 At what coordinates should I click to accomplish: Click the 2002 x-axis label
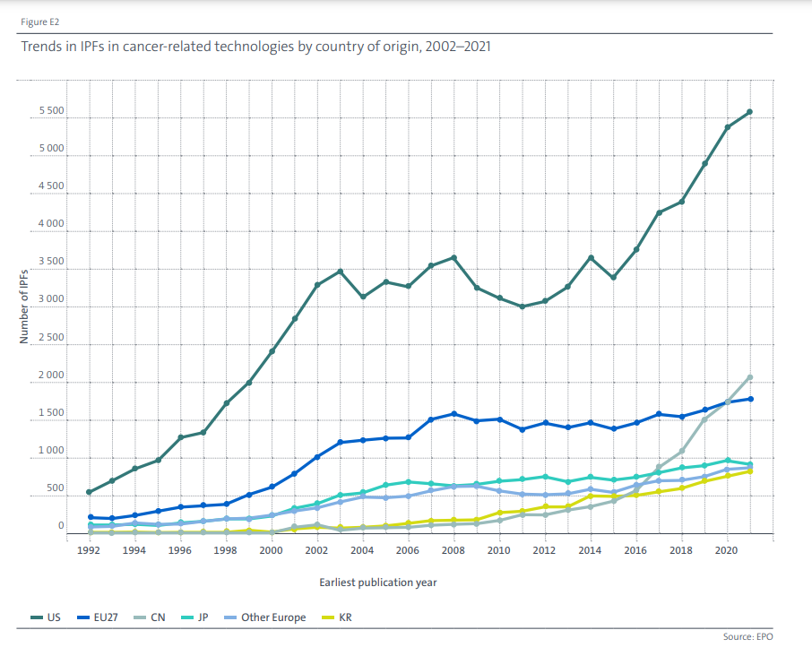point(316,550)
